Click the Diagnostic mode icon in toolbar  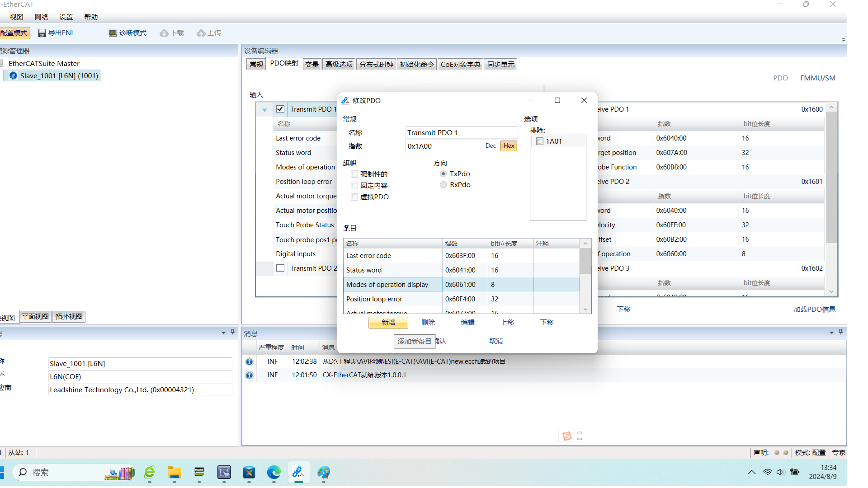[113, 33]
